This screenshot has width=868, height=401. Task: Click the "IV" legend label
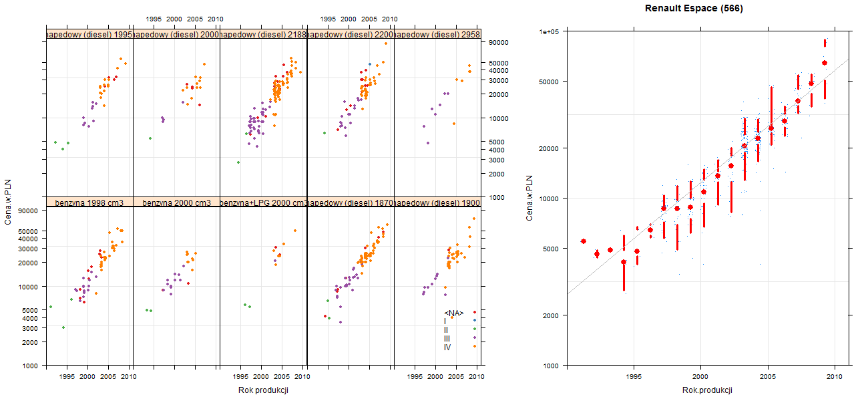click(447, 347)
